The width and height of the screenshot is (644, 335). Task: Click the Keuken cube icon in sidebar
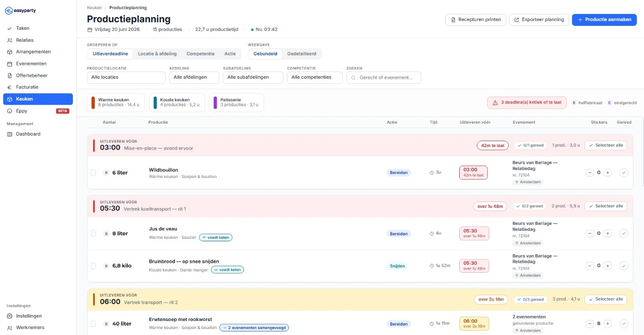(x=9, y=99)
